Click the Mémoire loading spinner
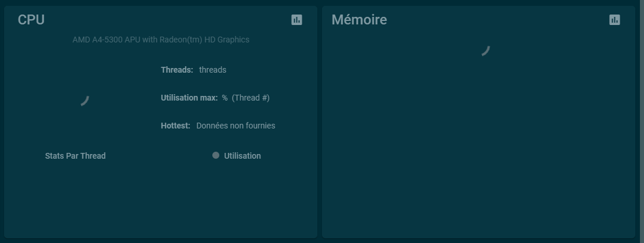 pos(486,51)
